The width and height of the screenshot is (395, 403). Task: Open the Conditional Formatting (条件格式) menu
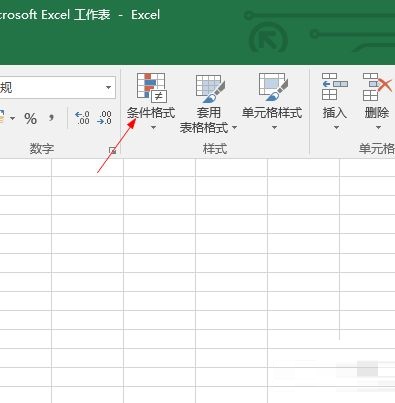click(152, 101)
